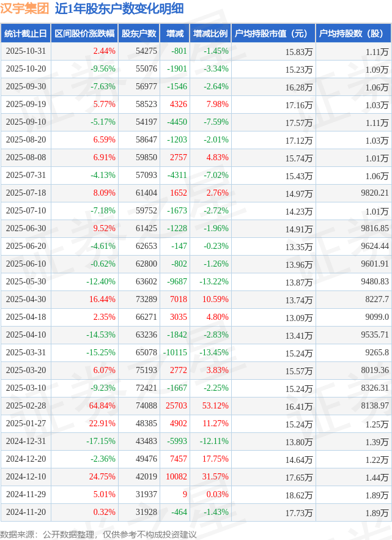Screen dimensions: 392x540
Task: Select the 区间股价涨跌幅 column header
Action: (84, 34)
